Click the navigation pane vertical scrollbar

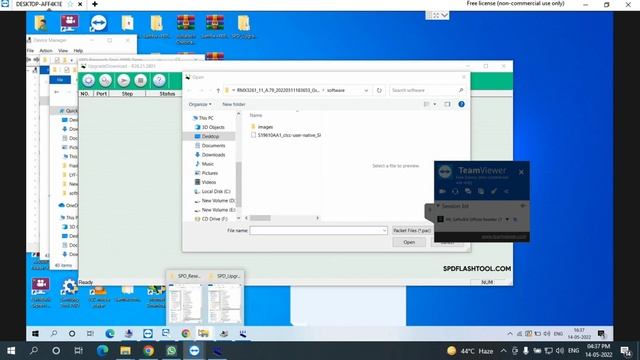(x=238, y=184)
